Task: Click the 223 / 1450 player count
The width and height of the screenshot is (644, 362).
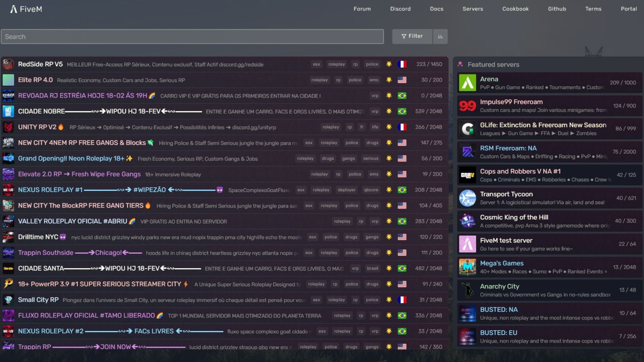Action: click(x=429, y=64)
